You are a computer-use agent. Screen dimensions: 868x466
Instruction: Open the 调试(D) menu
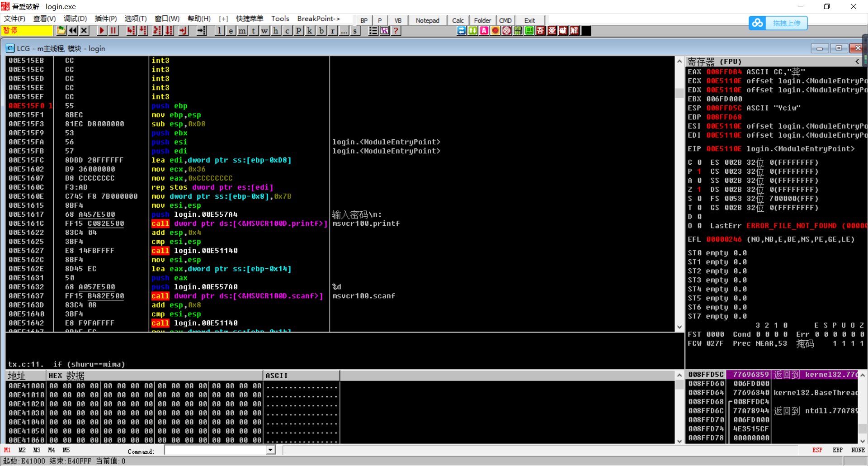(x=75, y=19)
